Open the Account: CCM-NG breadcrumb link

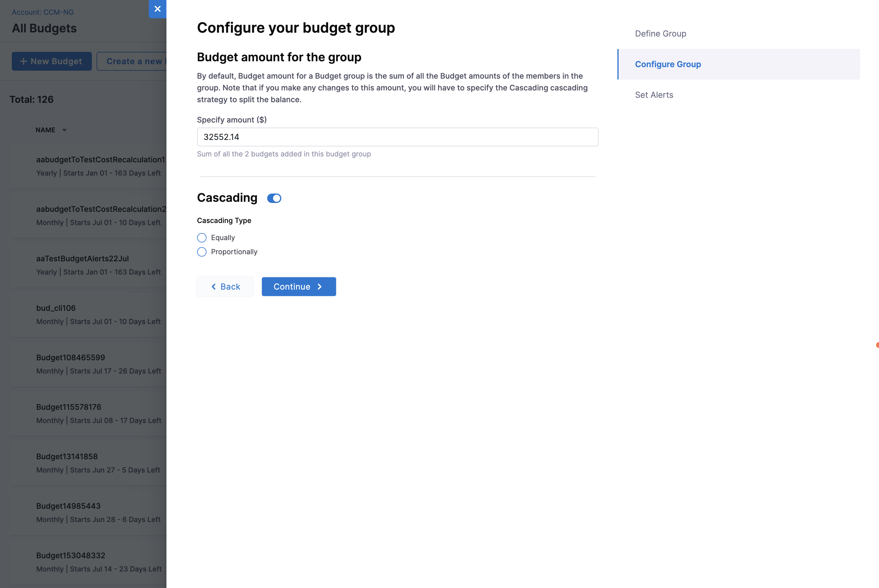[x=43, y=12]
